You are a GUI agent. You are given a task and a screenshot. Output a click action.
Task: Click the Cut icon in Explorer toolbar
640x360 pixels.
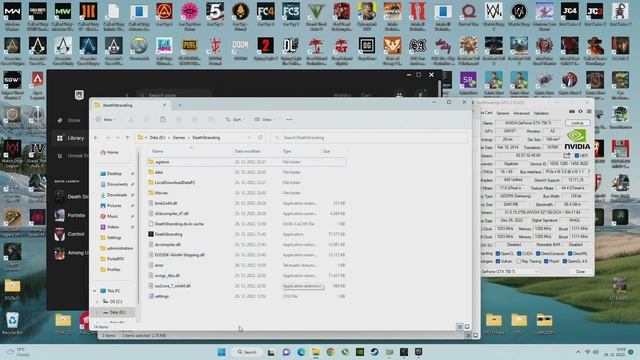131,120
